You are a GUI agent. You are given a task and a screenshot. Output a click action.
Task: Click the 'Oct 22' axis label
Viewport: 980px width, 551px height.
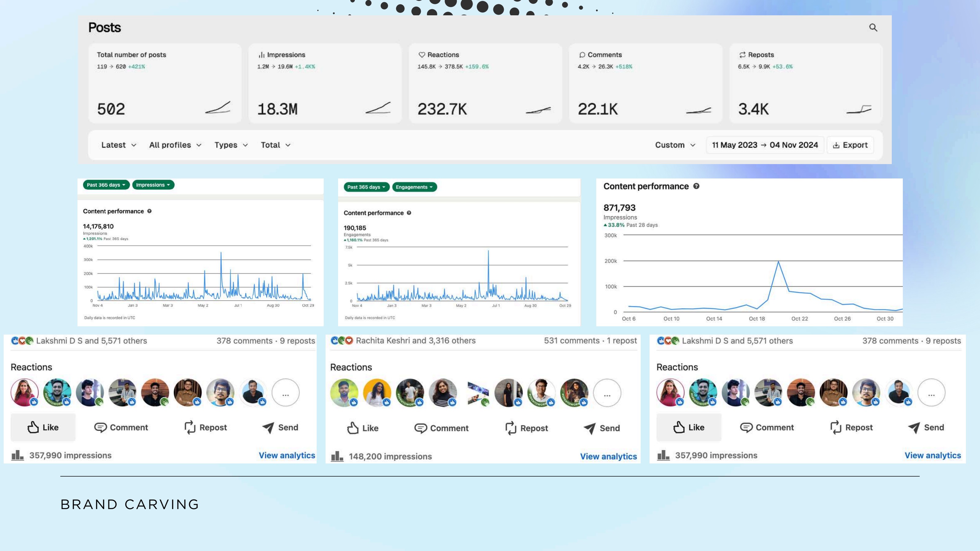(x=799, y=319)
